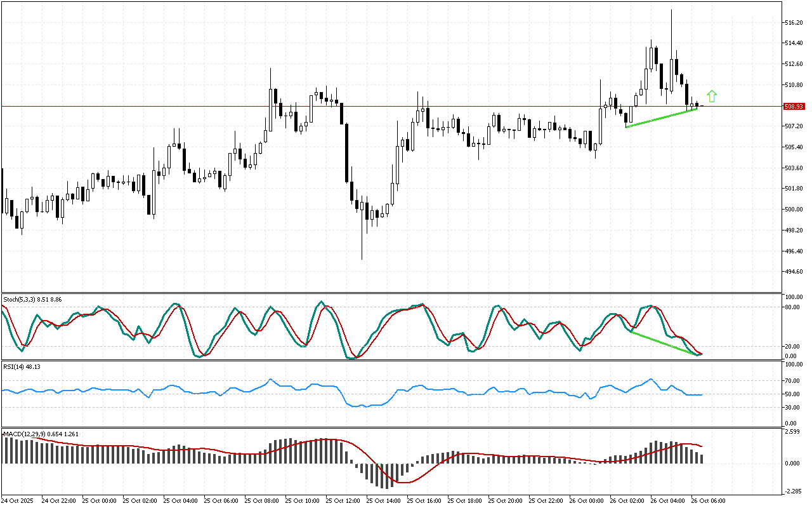Click the 2.599 value on MACD scale

pos(793,432)
